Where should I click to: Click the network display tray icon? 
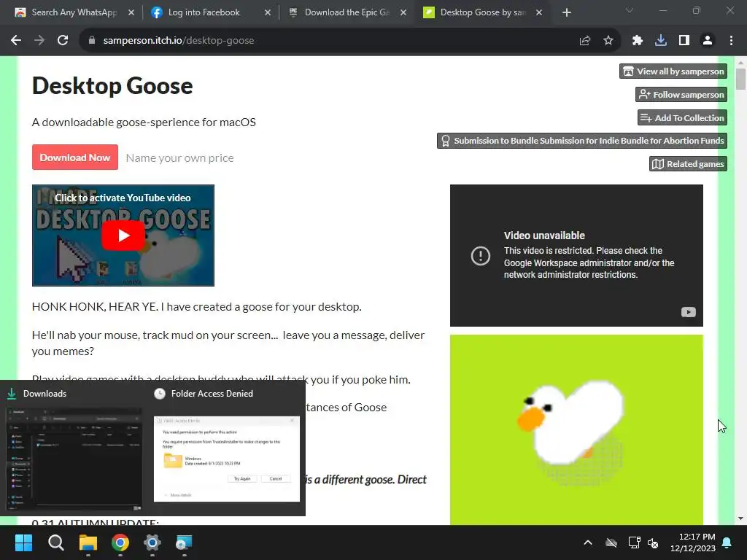(x=634, y=542)
